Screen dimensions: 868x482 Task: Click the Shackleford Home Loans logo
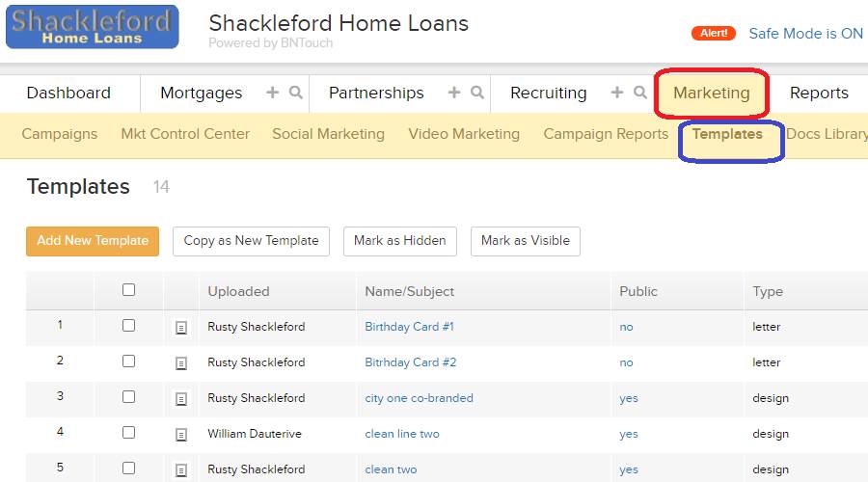93,27
